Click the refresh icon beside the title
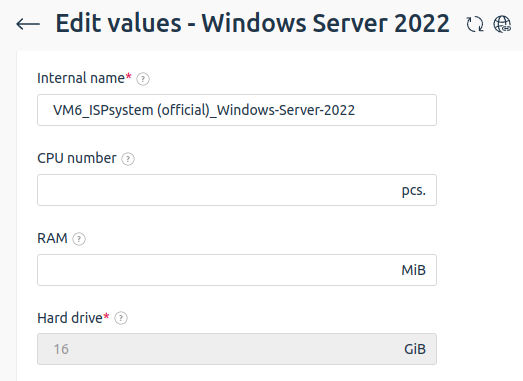This screenshot has width=523, height=381. coord(475,24)
